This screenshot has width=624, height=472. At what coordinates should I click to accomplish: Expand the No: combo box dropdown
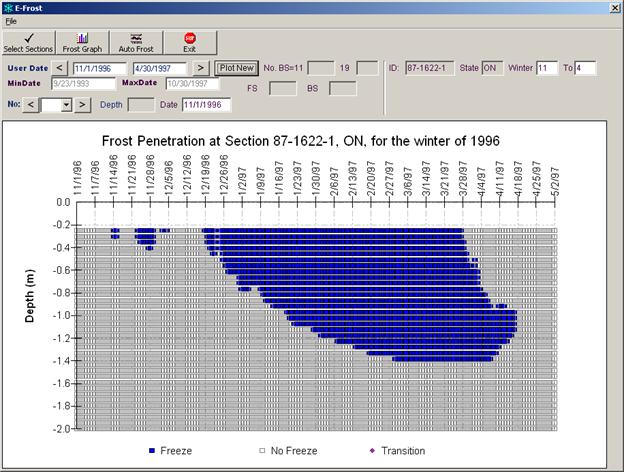pyautogui.click(x=66, y=105)
